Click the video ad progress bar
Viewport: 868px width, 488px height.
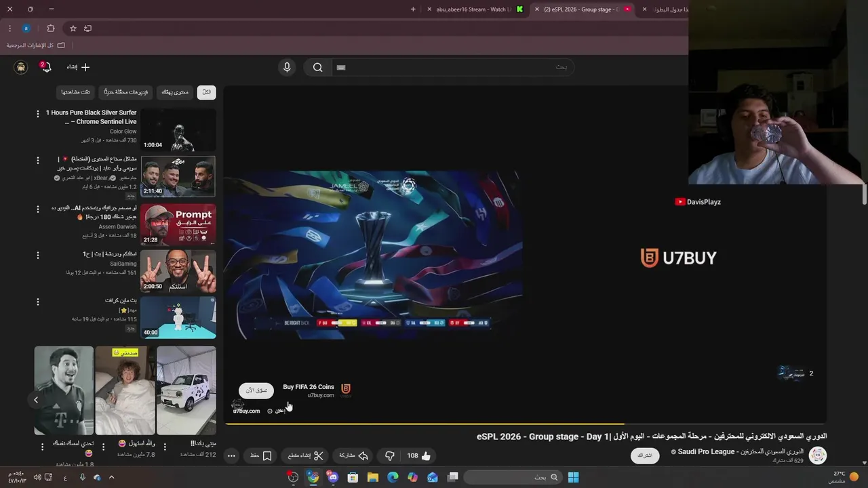click(526, 424)
